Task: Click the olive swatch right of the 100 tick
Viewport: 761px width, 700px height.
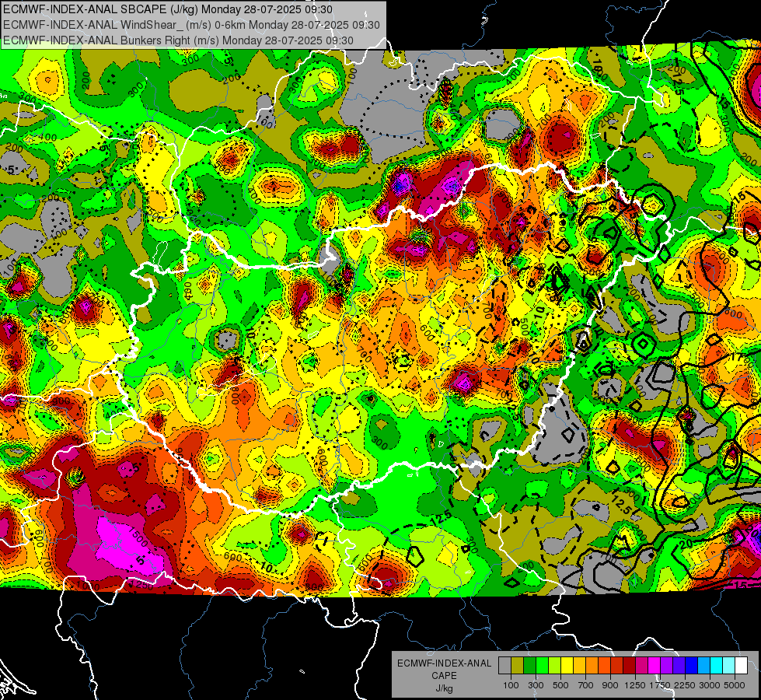Action: [518, 665]
